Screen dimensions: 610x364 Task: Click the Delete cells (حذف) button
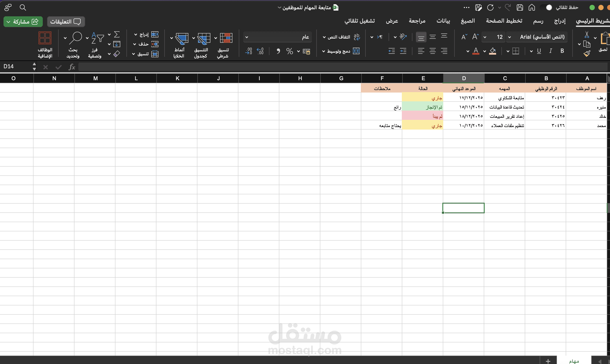(x=148, y=44)
